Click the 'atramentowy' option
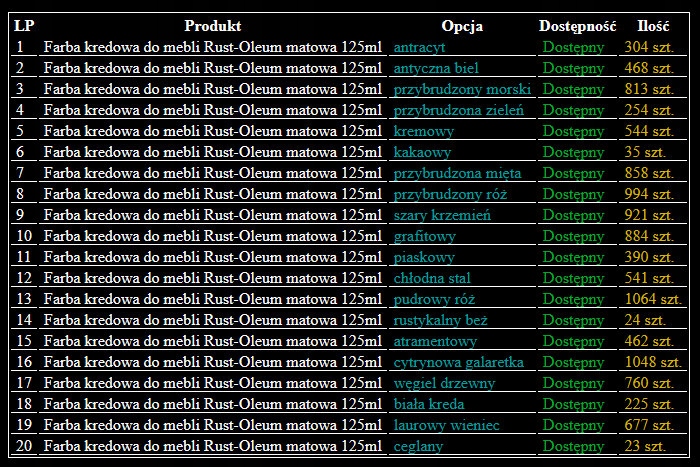Image resolution: width=700 pixels, height=467 pixels. tap(435, 341)
